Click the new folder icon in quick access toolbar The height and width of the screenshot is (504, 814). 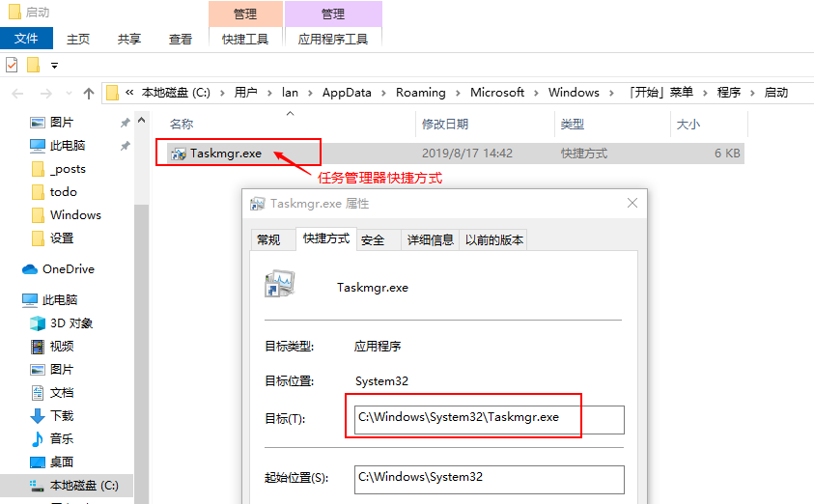[x=33, y=65]
